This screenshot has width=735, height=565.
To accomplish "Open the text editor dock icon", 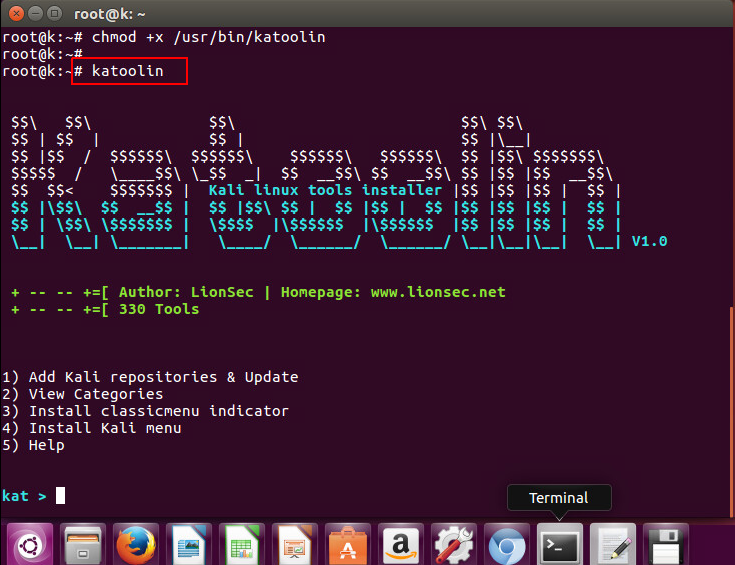I will coord(613,545).
